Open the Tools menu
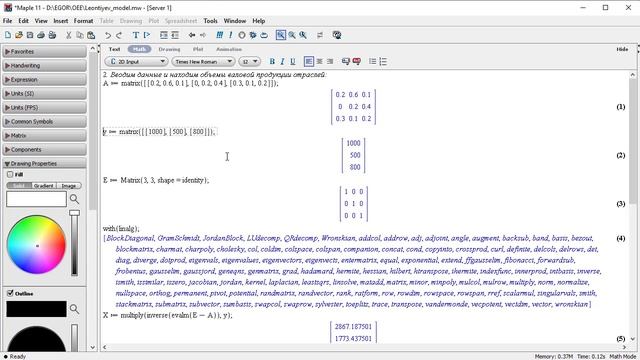Screen dimensions: 640x360 click(211, 21)
